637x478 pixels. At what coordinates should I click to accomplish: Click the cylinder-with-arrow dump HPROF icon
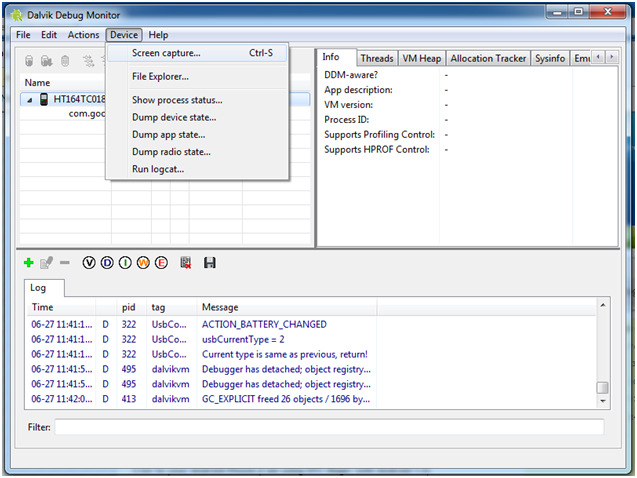(x=47, y=61)
